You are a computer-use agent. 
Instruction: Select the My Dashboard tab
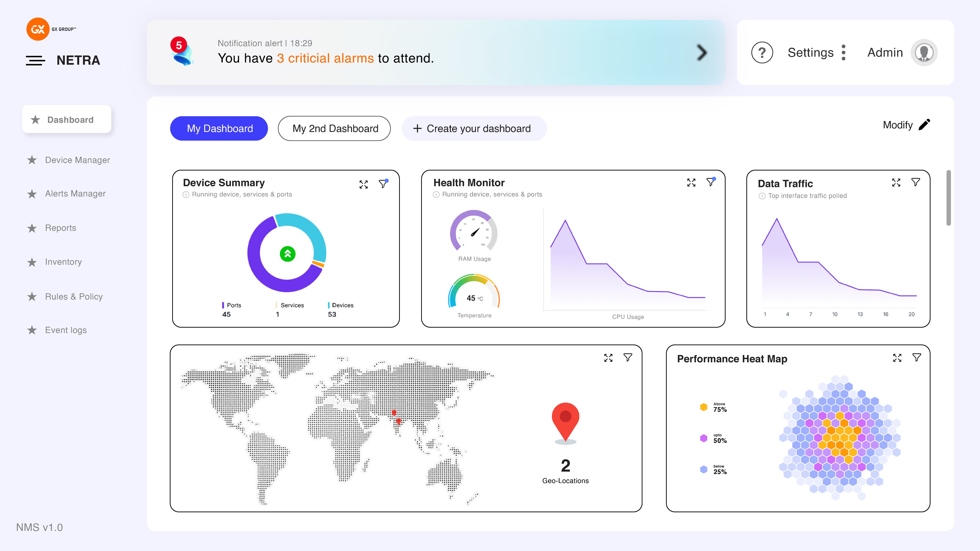219,129
